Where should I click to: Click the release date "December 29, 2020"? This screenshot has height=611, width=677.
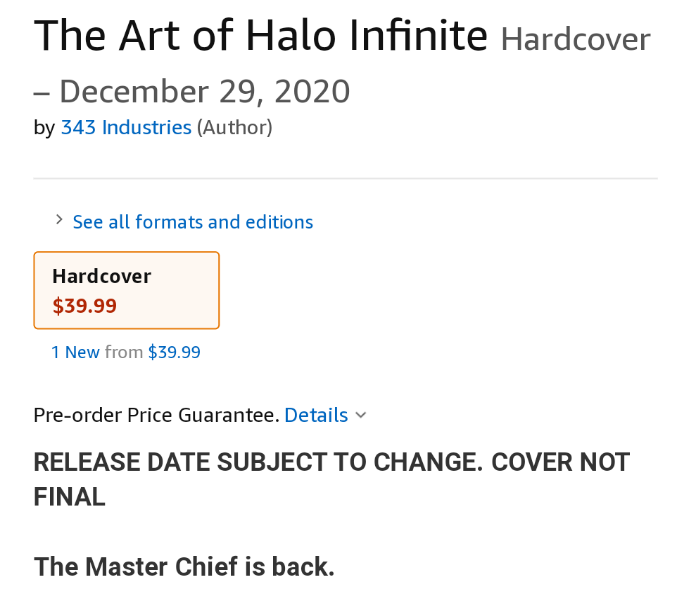(204, 91)
